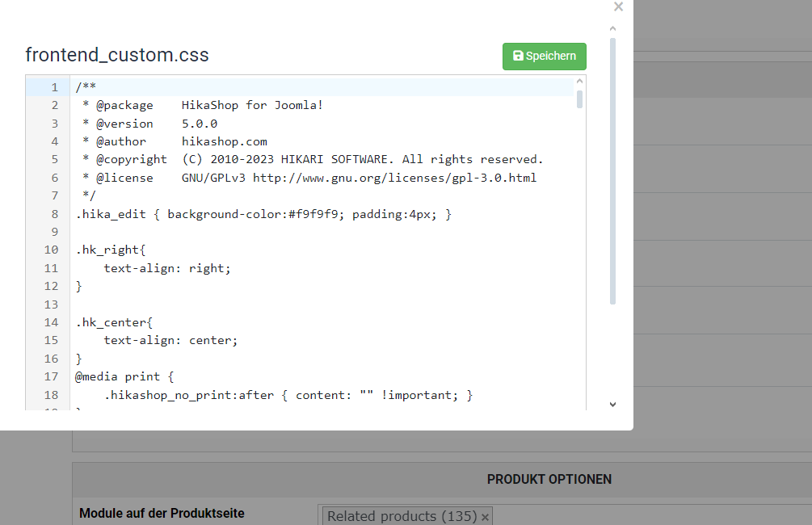Click the PRODUKT OPTIONEN section header
Viewport: 812px width, 525px height.
coord(549,480)
